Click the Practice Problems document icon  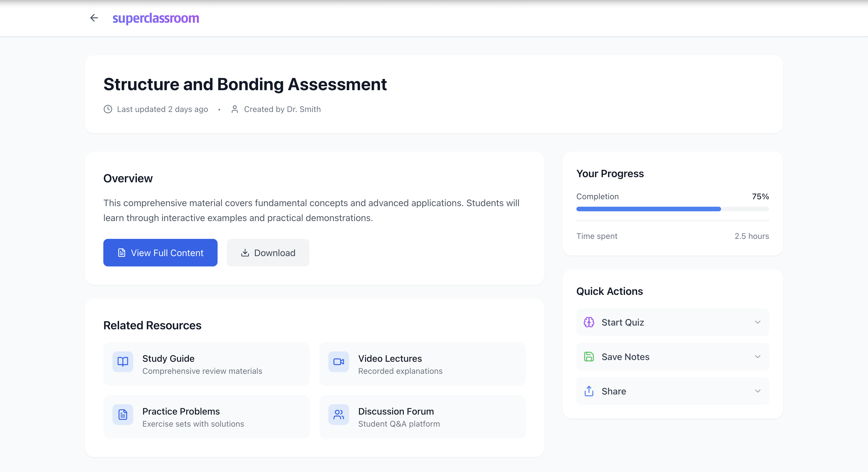pos(123,414)
